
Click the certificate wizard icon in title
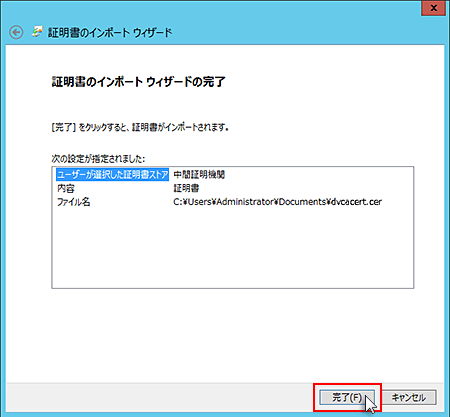point(37,32)
